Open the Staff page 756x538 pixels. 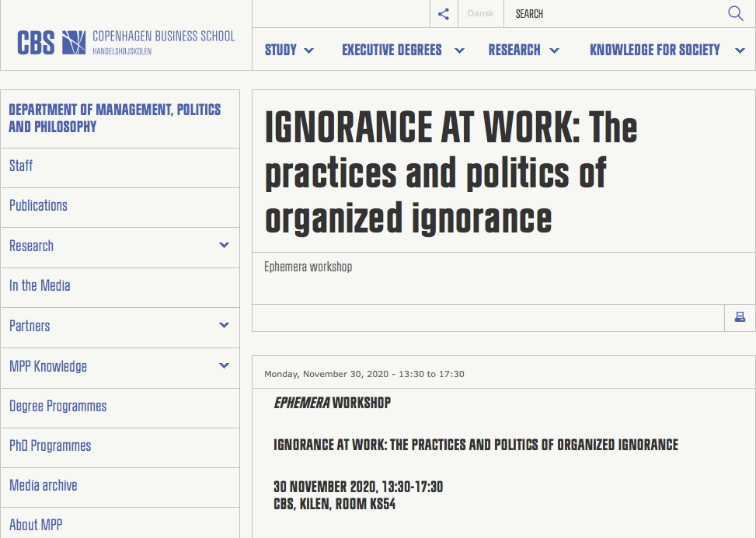click(x=21, y=166)
